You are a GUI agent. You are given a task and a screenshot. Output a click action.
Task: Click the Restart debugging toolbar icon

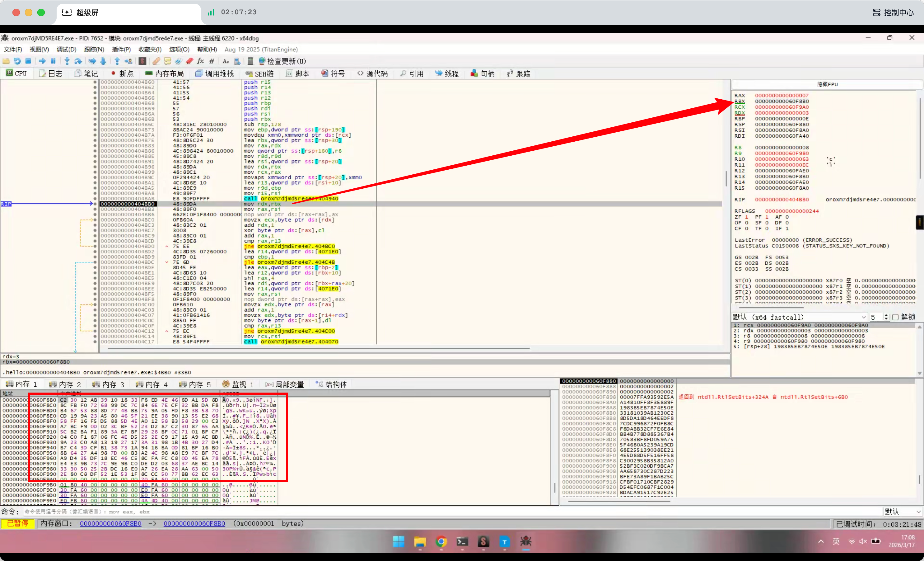pos(17,61)
